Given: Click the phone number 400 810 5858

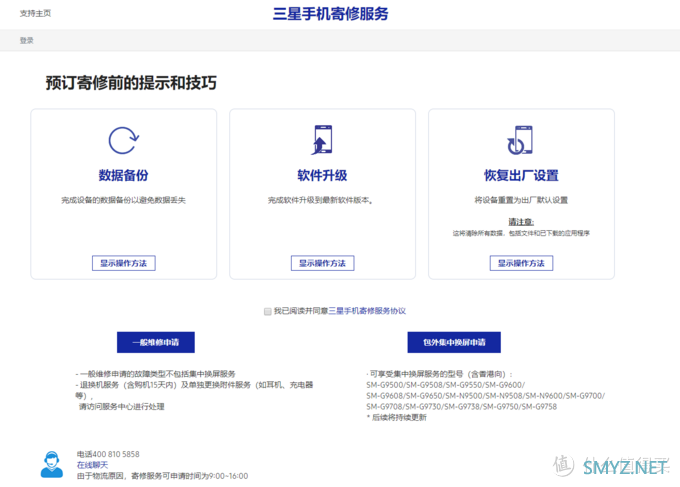Looking at the screenshot, I should pos(116,454).
